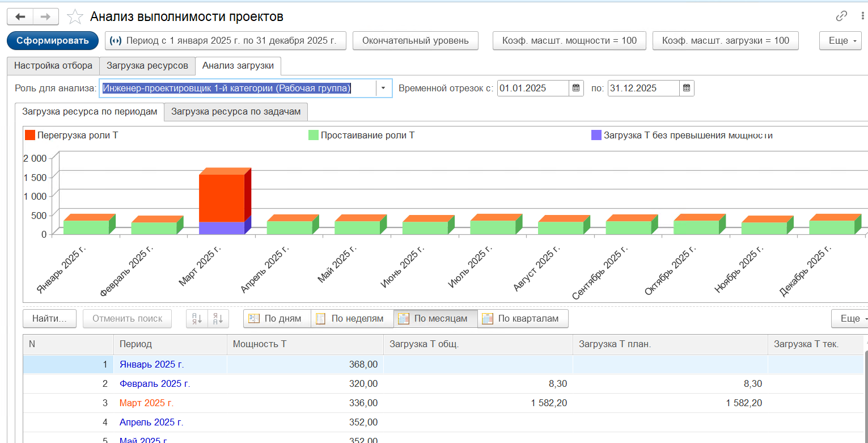
Task: Add page to favorites with star icon
Action: 75,17
